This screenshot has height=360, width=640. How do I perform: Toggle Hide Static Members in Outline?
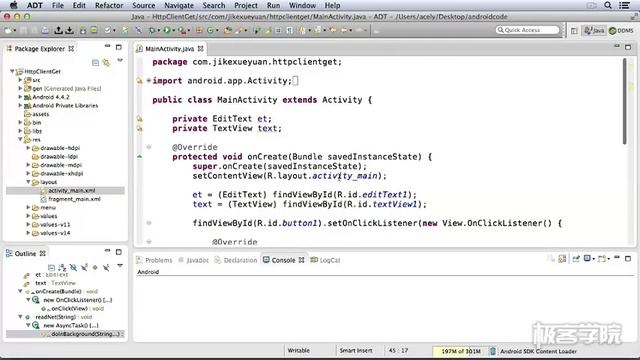[84, 267]
